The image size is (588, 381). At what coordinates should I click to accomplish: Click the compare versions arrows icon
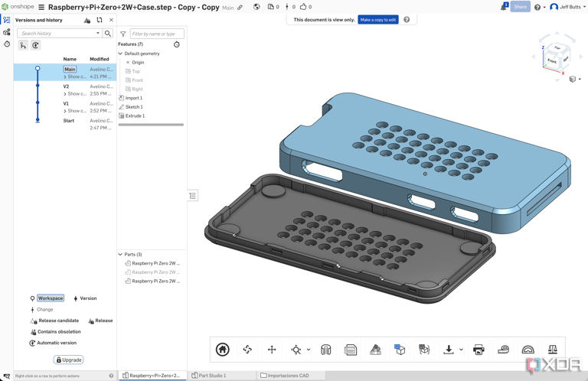coord(99,20)
